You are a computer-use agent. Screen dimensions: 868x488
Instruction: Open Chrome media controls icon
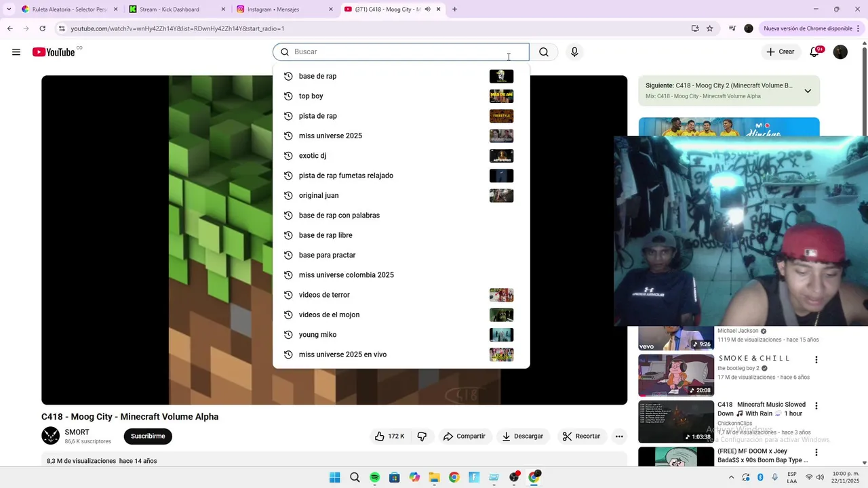(x=732, y=28)
